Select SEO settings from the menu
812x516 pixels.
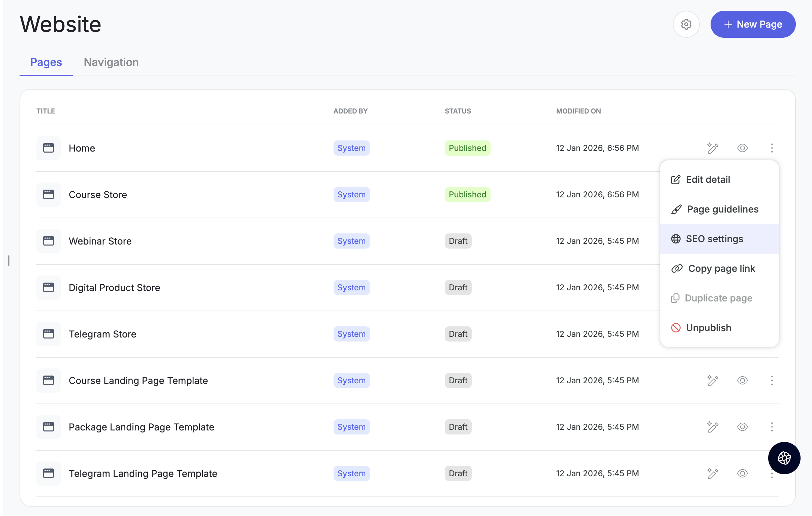[x=714, y=239]
